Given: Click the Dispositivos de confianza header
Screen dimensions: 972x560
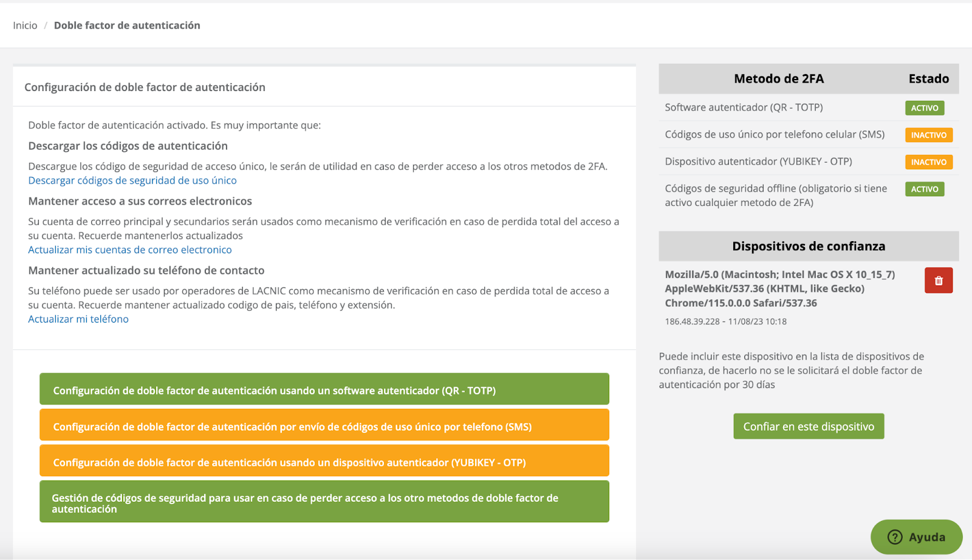Looking at the screenshot, I should [x=808, y=247].
